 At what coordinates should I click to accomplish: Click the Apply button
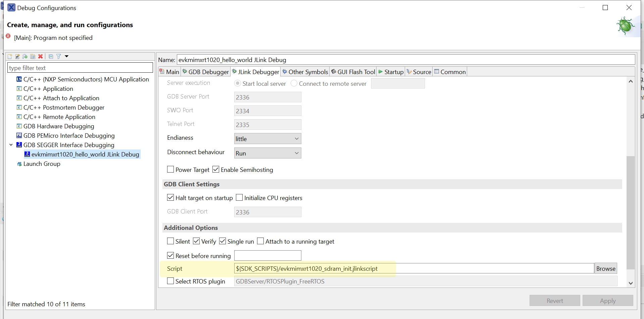coord(607,301)
